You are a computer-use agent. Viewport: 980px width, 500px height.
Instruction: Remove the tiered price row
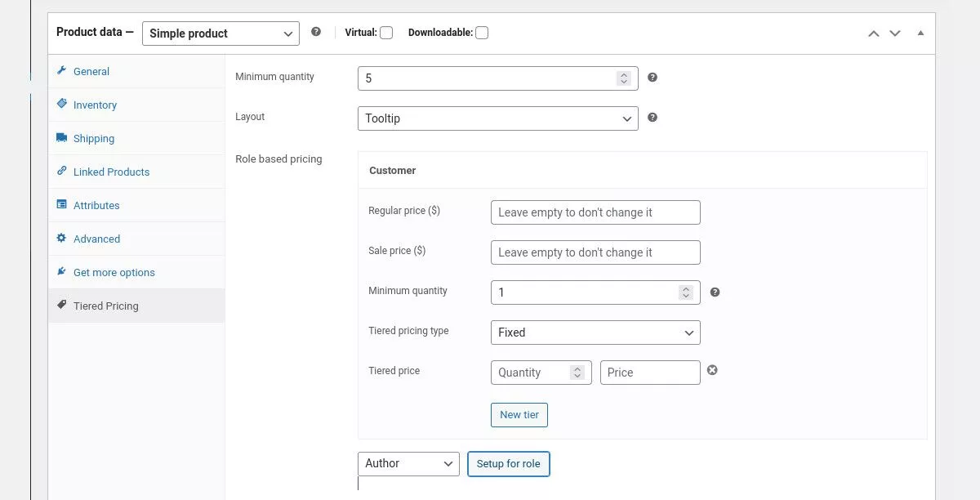[712, 371]
